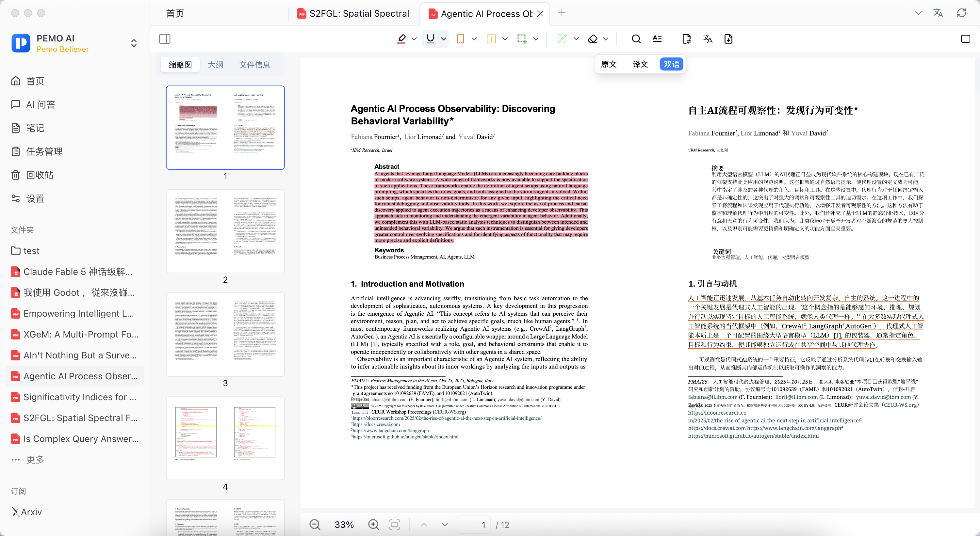Click the fit-to-page icon
The image size is (980, 536).
(395, 525)
